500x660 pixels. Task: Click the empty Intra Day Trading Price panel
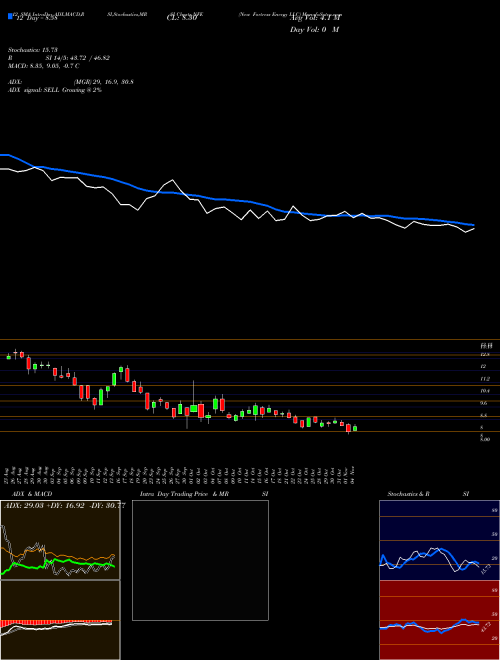click(x=200, y=560)
